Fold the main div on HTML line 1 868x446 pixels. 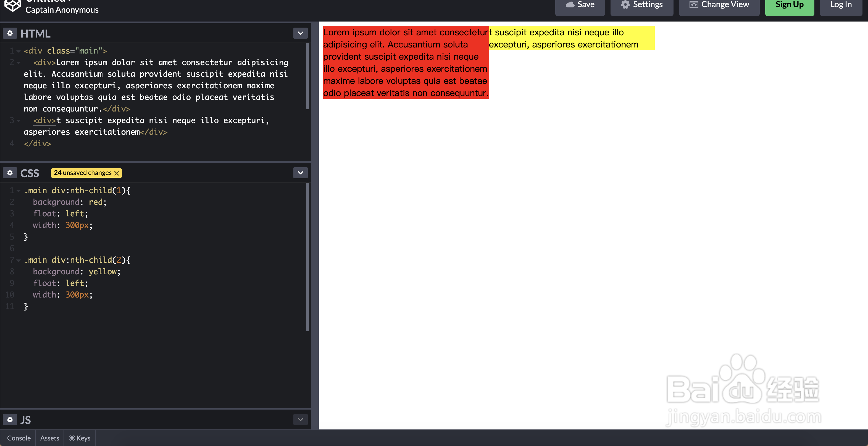(19, 51)
